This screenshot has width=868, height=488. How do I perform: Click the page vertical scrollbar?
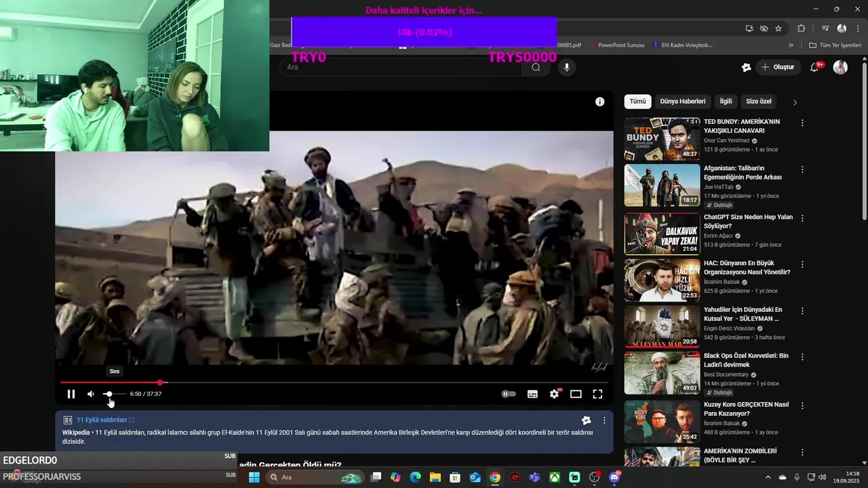tap(864, 141)
